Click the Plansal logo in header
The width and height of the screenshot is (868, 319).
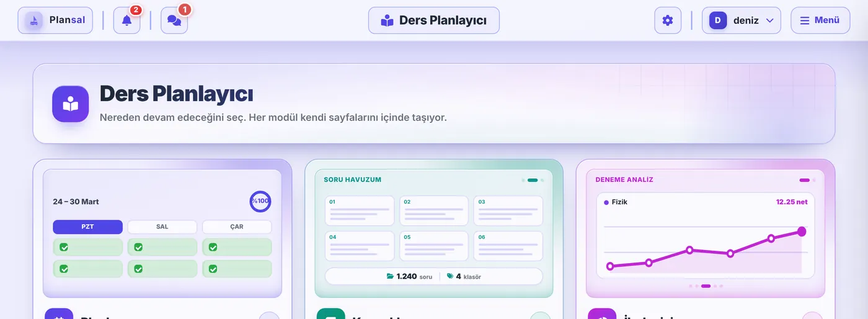click(x=55, y=20)
